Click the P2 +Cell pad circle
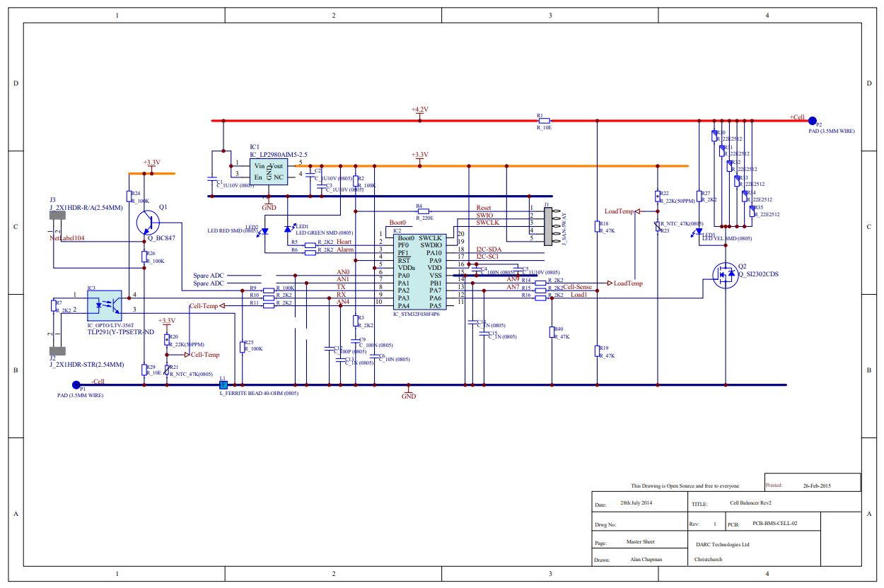 tap(813, 121)
